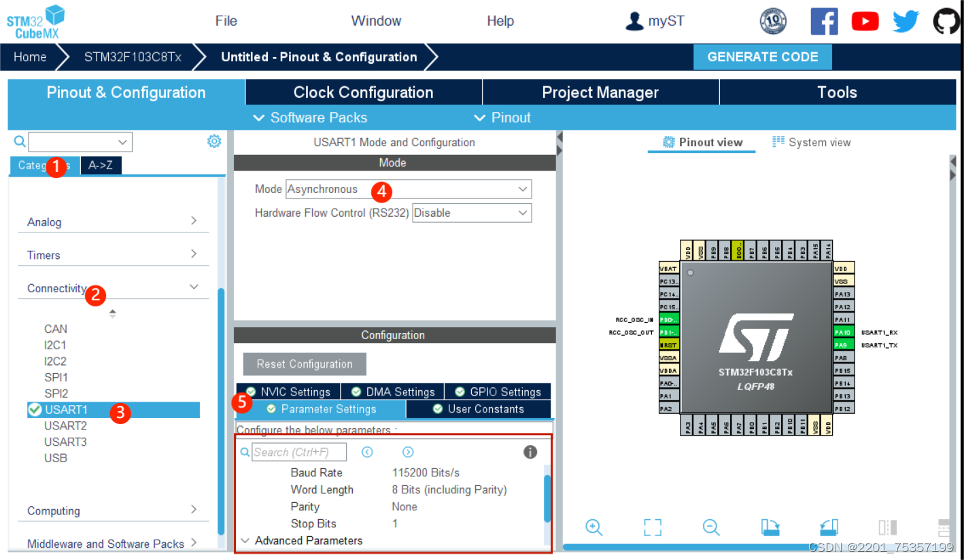Screen dimensions: 964x560
Task: Open the User Constants tab
Action: click(479, 409)
